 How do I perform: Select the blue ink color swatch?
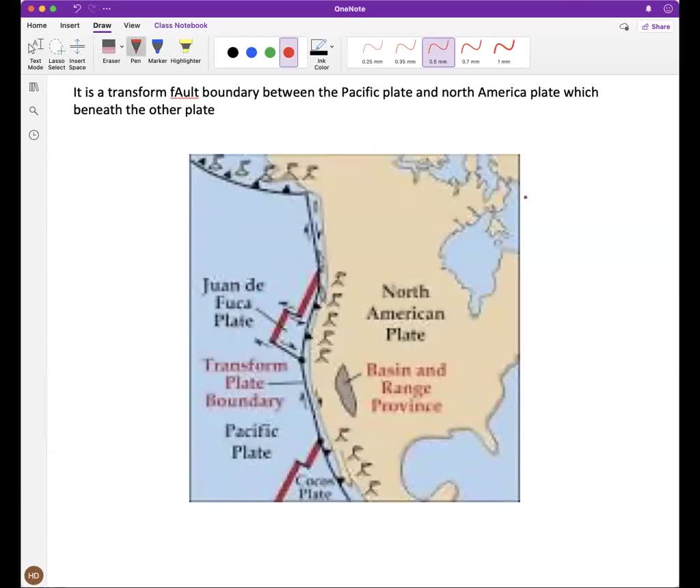[x=252, y=52]
